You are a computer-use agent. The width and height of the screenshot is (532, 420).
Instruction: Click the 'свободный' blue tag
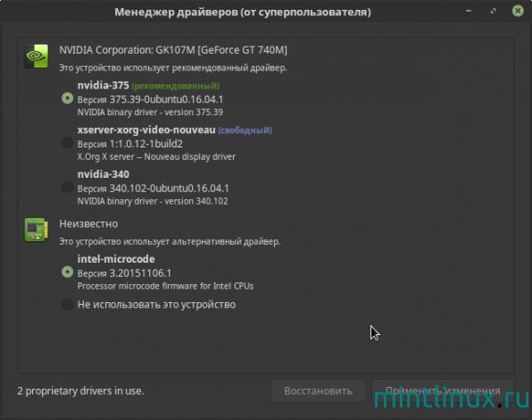245,130
